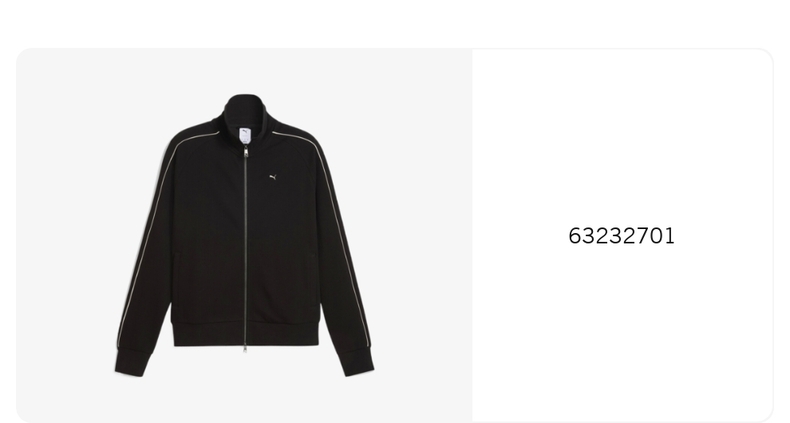Click the center front zipper line
The image size is (790, 423).
pyautogui.click(x=245, y=247)
